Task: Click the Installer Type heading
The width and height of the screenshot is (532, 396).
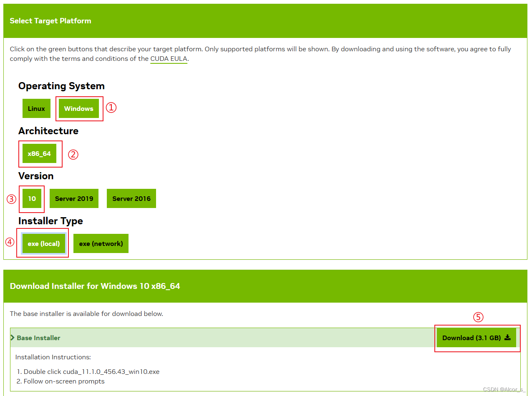Action: pyautogui.click(x=50, y=221)
